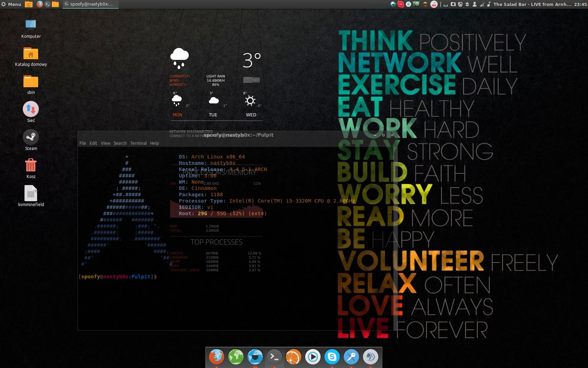Open the Terminal menu in menubar
The width and height of the screenshot is (588, 368).
coord(138,143)
